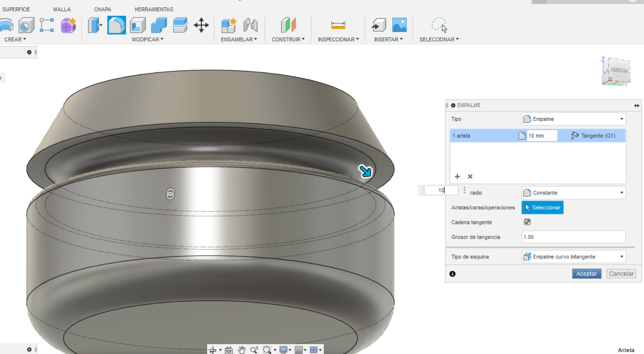This screenshot has height=354, width=644.
Task: Open the MODIFICAR dropdown menu
Action: coord(147,39)
